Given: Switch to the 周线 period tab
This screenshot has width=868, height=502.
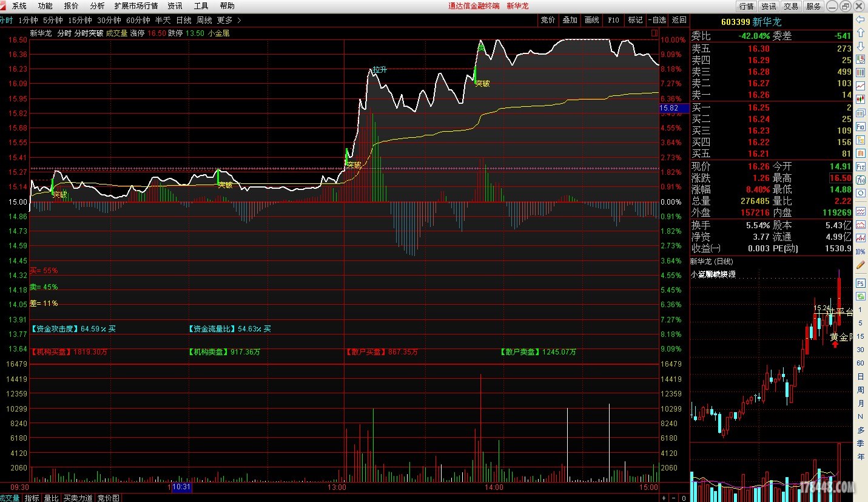Looking at the screenshot, I should point(204,20).
